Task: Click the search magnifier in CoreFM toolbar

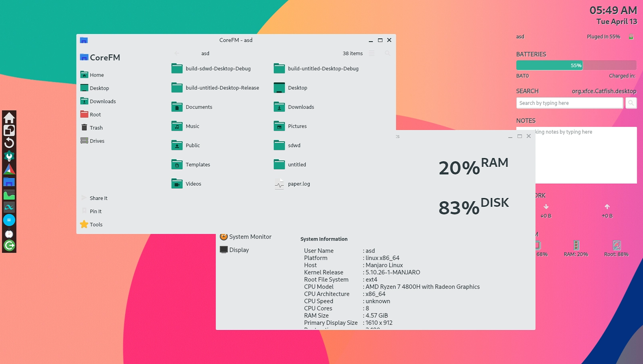Action: (x=387, y=53)
